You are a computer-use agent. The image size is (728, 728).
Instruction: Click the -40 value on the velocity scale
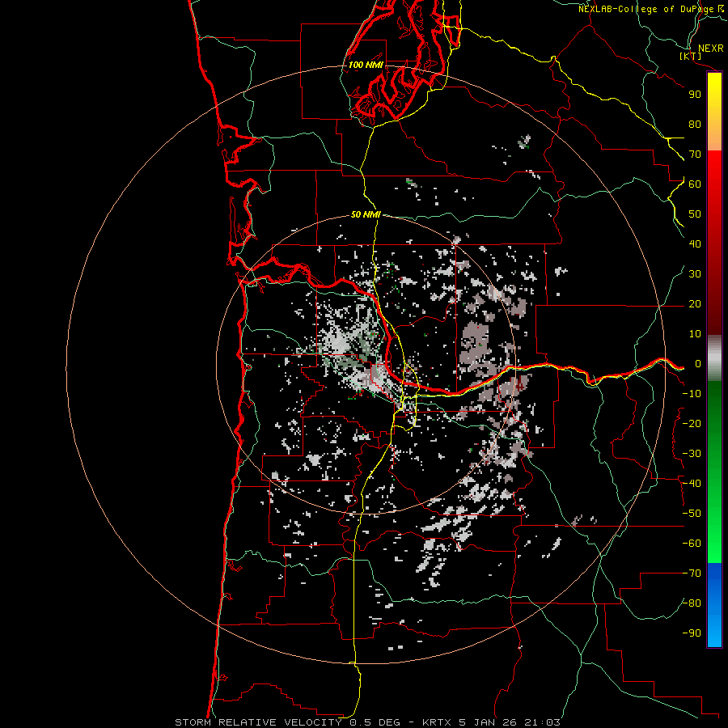pyautogui.click(x=692, y=484)
